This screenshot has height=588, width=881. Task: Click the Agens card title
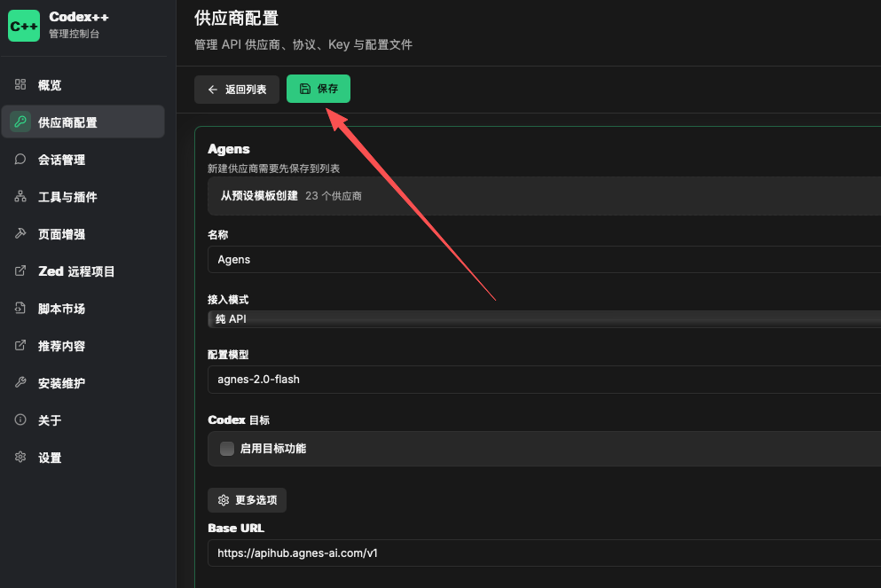coord(229,149)
